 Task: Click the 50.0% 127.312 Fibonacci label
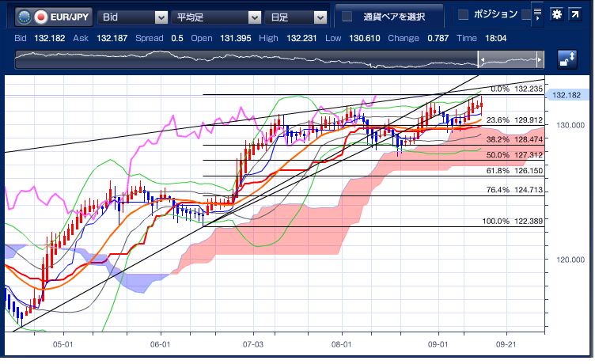(514, 155)
